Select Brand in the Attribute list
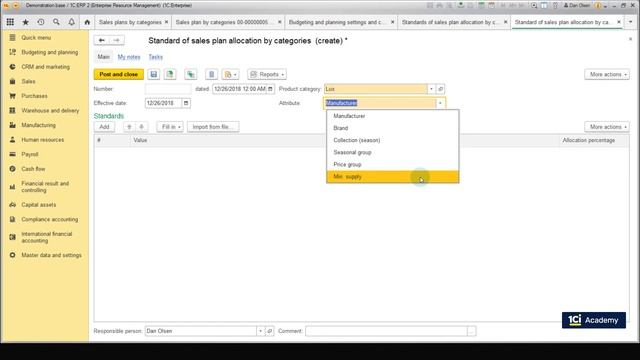Screen dimensions: 640x360 [393, 128]
